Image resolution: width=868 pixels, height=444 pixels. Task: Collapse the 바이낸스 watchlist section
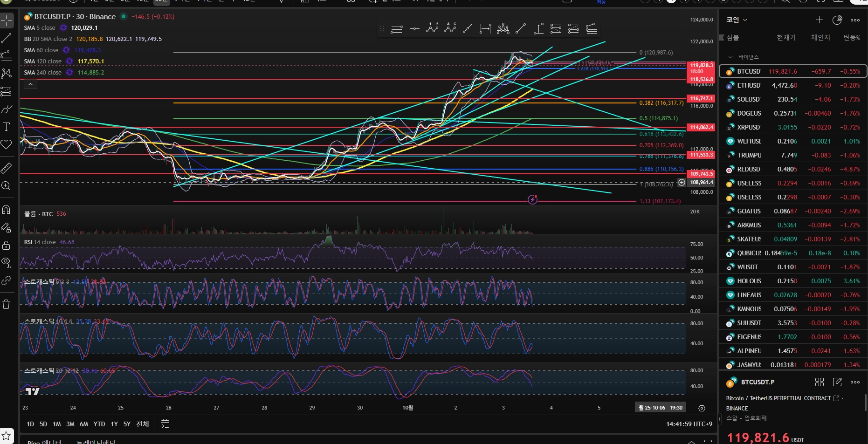point(730,57)
